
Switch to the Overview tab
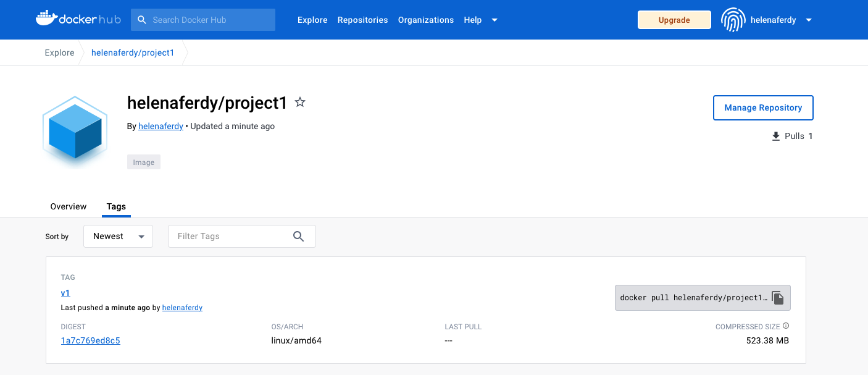point(69,206)
